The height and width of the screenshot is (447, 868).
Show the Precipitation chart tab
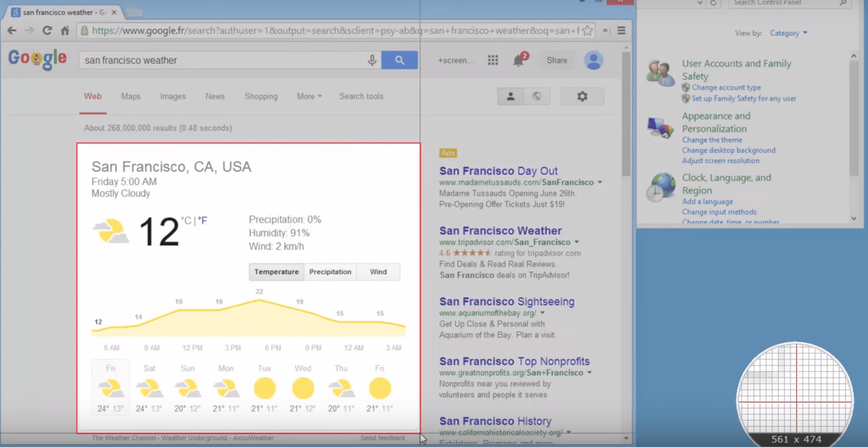[330, 272]
